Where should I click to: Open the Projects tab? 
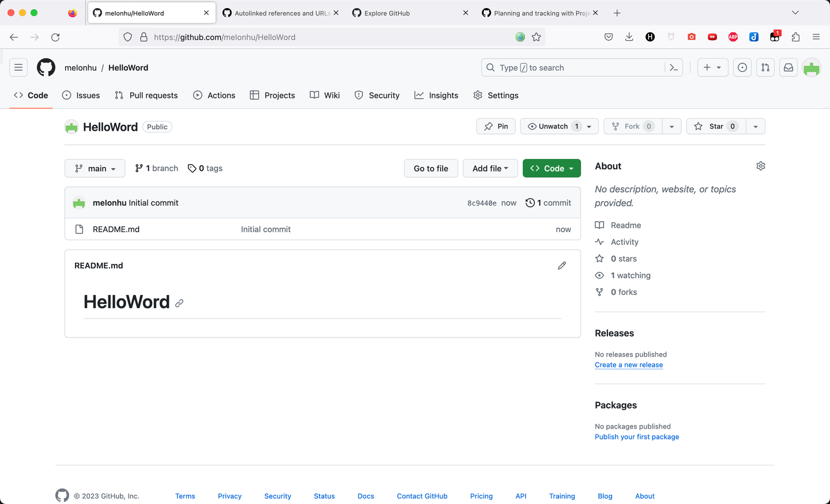click(273, 95)
